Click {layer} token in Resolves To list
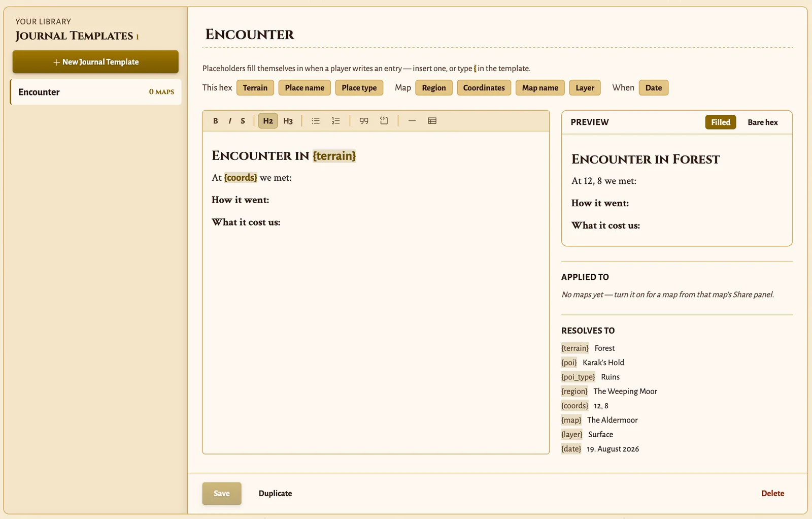 [572, 435]
